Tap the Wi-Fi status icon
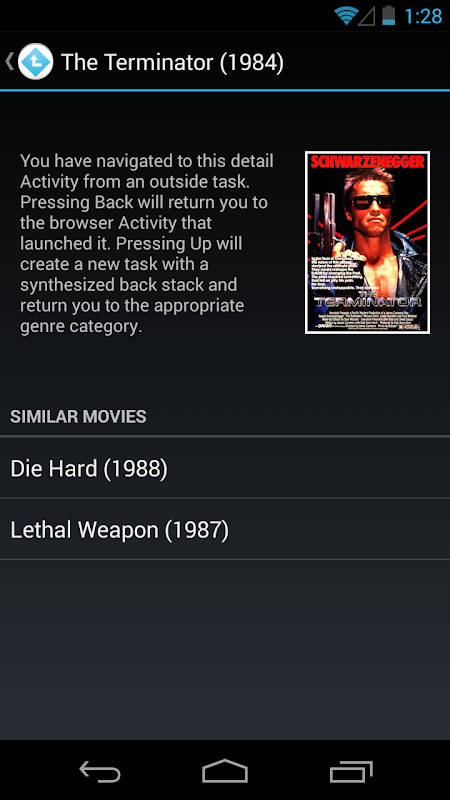The height and width of the screenshot is (800, 450). (x=346, y=16)
